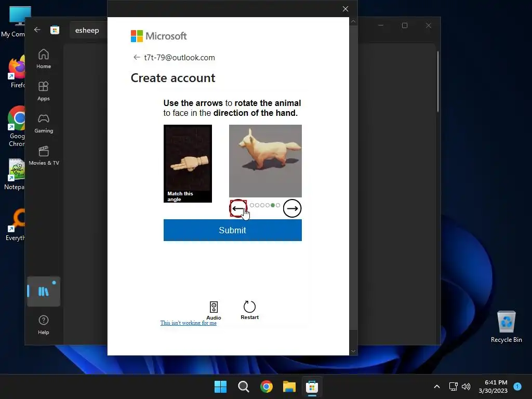Switch to the Audio challenge
The image size is (532, 399).
(x=214, y=311)
